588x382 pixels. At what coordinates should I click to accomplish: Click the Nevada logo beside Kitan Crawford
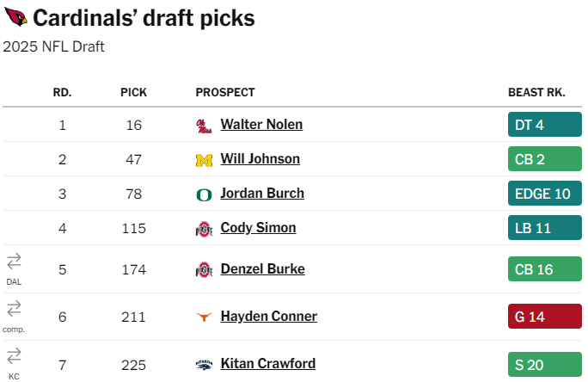pos(204,365)
